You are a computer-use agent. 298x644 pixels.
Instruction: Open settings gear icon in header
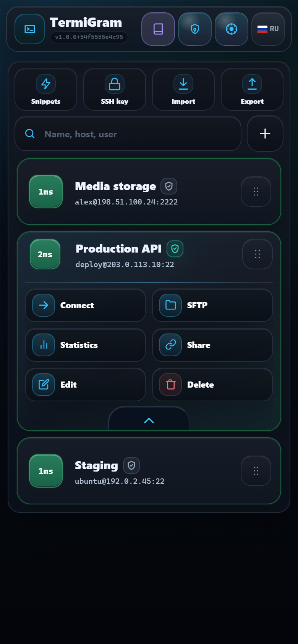(232, 29)
